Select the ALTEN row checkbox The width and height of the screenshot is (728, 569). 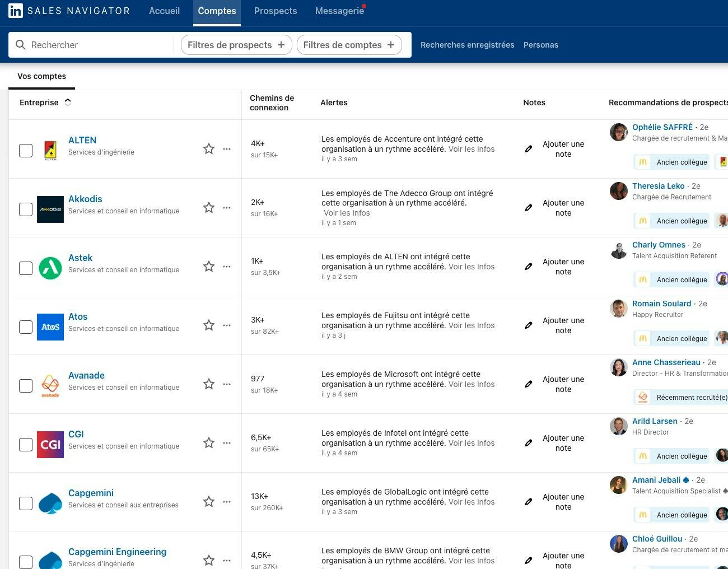(26, 151)
